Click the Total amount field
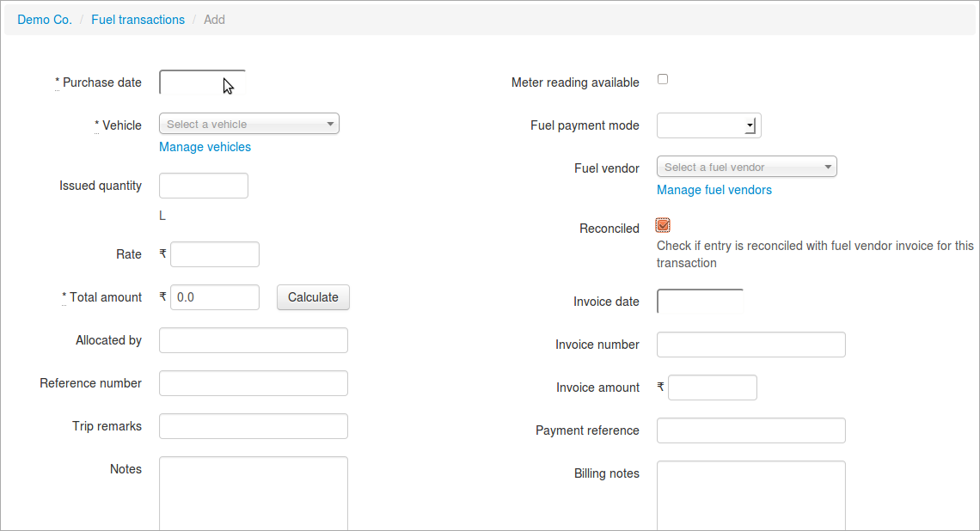Image resolution: width=980 pixels, height=531 pixels. point(215,297)
